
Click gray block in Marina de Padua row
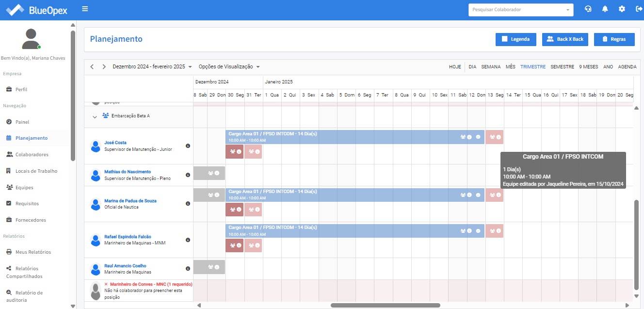(209, 195)
